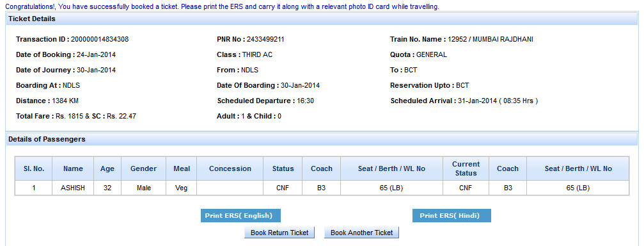Click the Current Status column header
The width and height of the screenshot is (644, 246).
pos(466,168)
